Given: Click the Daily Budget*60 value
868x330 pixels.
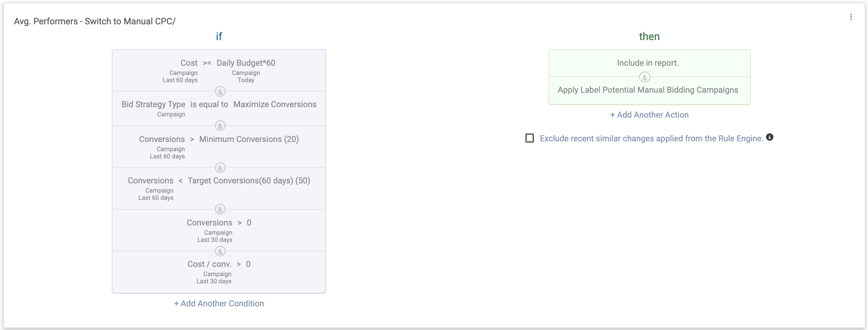Looking at the screenshot, I should [x=246, y=63].
